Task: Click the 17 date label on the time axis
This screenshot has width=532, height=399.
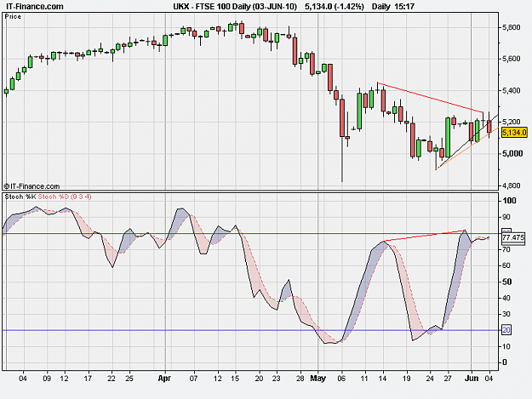Action: tap(88, 379)
